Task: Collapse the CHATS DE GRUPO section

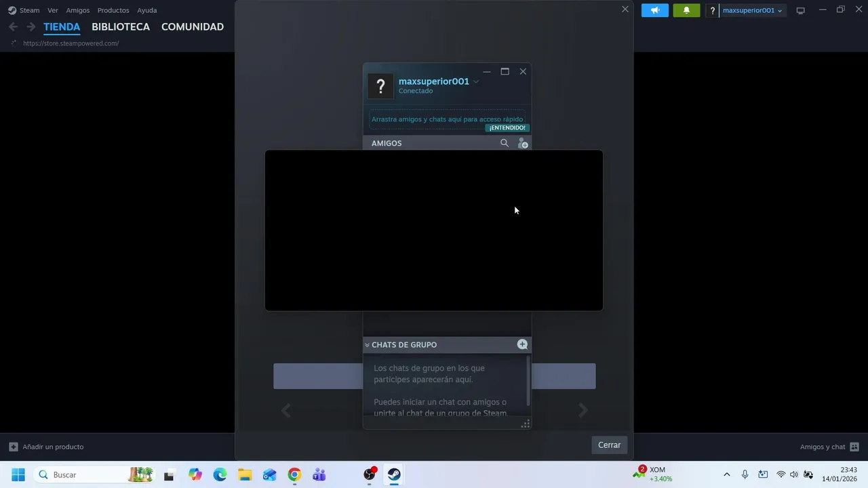Action: [x=368, y=345]
